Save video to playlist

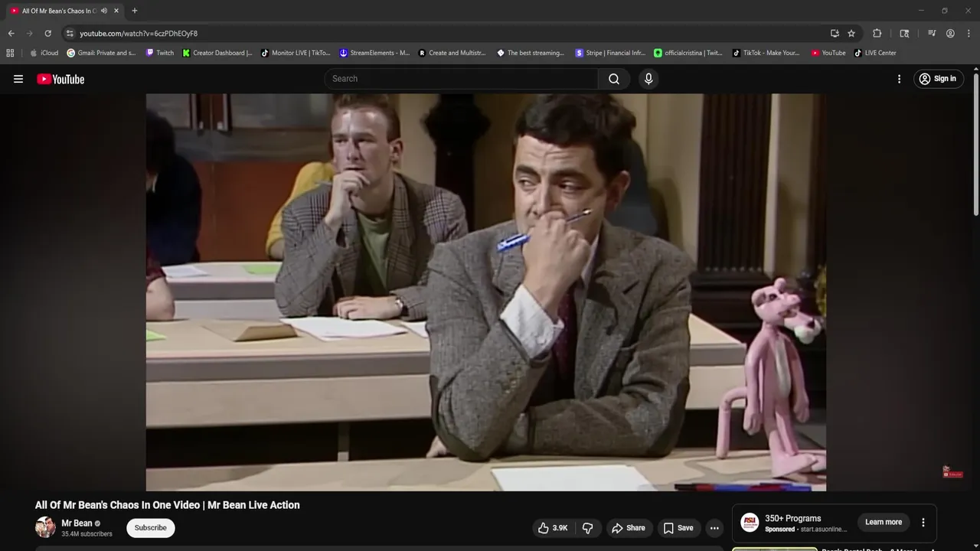tap(678, 528)
